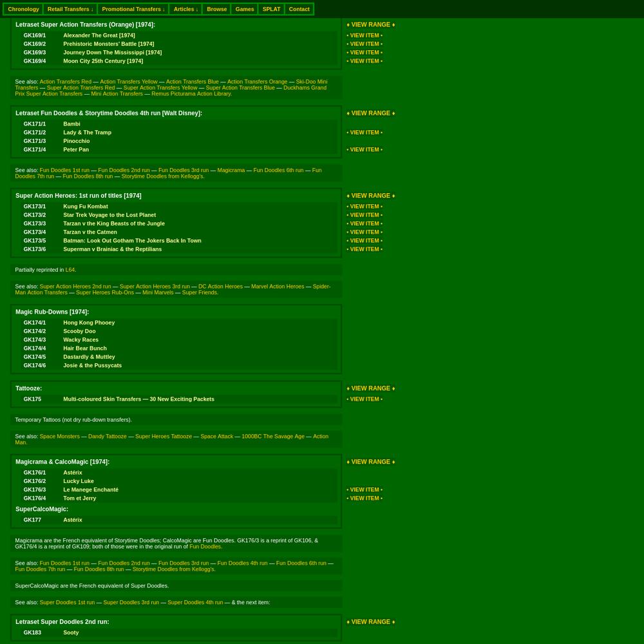View range for Tattooze
Image resolution: width=644 pixels, height=644 pixels.
[370, 388]
